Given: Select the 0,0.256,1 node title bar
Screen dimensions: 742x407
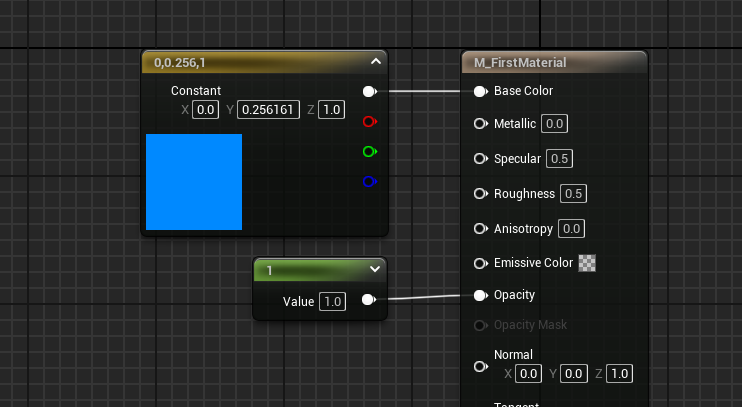Looking at the screenshot, I should coord(265,62).
